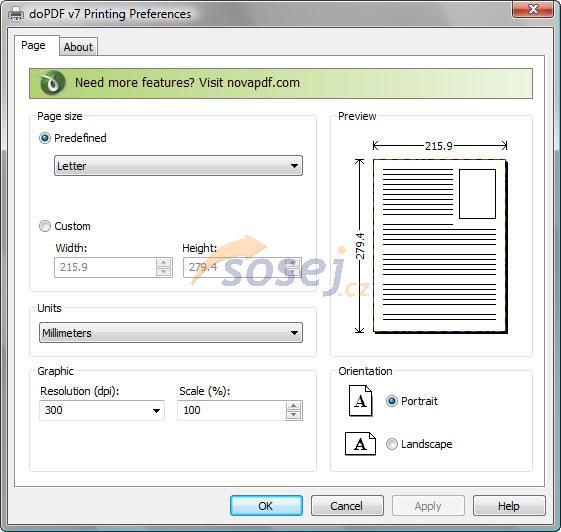Screen dimensions: 561x532
Task: Click the Cancel button
Action: 347,506
